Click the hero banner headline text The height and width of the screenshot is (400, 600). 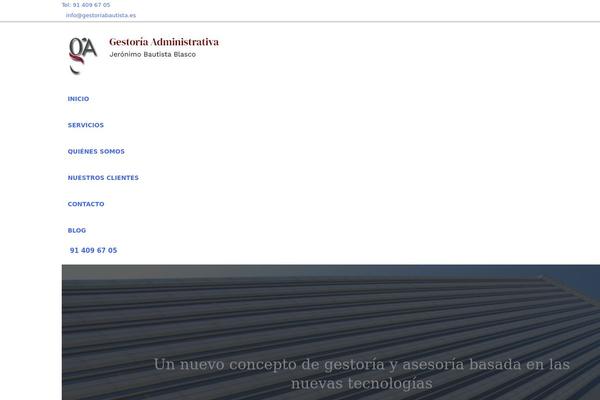362,373
